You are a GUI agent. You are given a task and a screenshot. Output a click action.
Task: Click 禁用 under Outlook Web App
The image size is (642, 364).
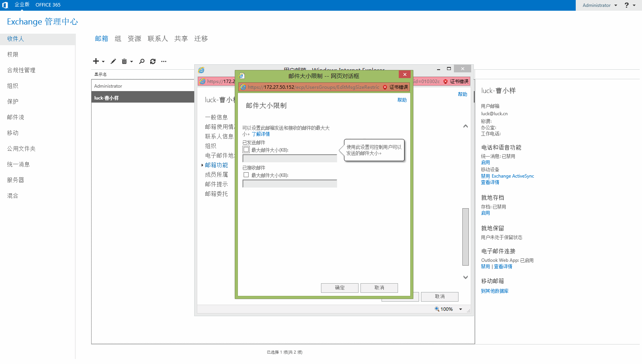click(x=485, y=267)
